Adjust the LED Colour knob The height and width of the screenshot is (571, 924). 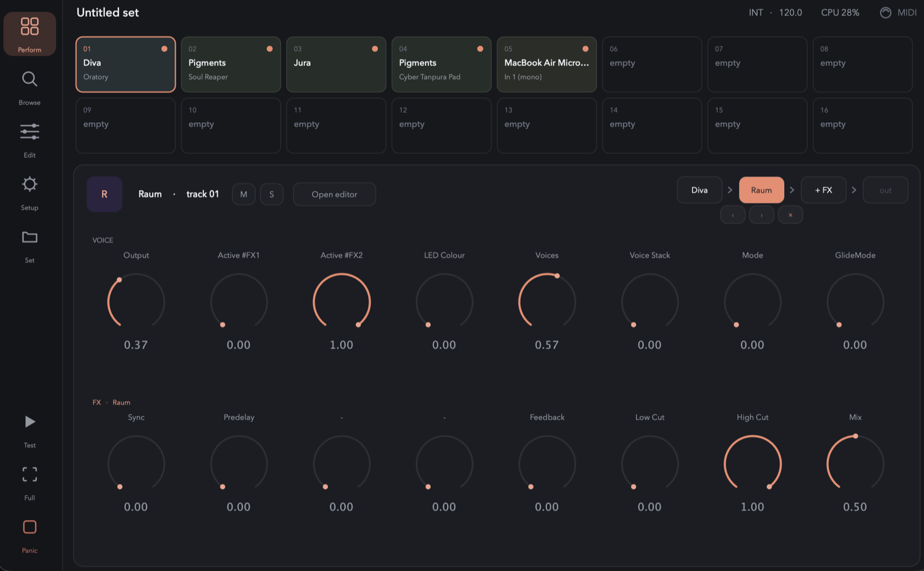(x=444, y=301)
